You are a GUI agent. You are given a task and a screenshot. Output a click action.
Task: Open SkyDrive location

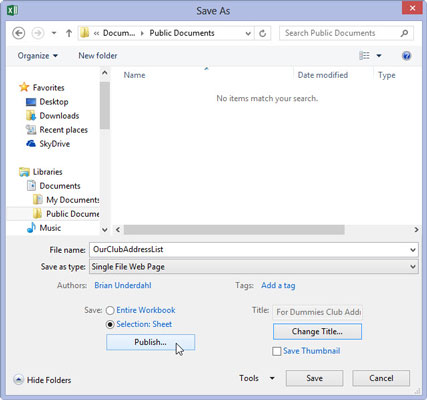tap(54, 144)
